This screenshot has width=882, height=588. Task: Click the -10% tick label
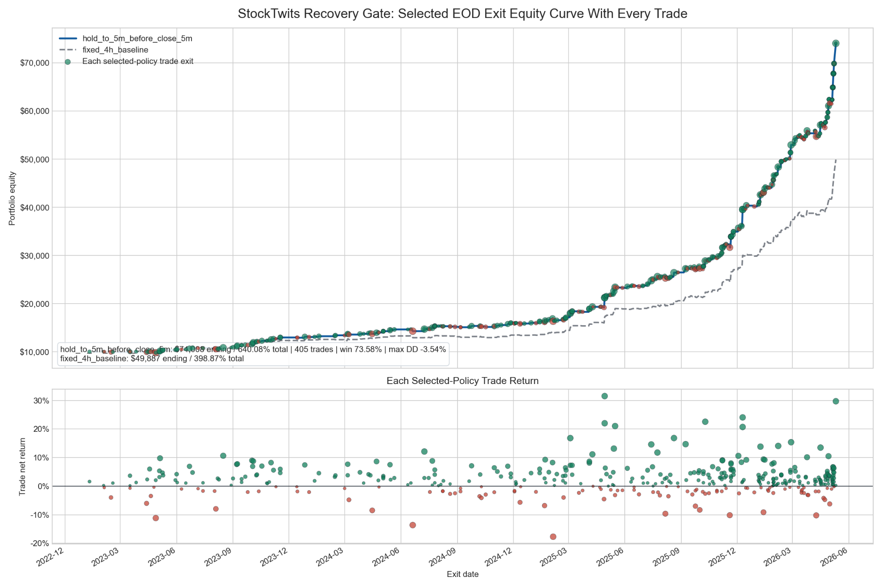pos(40,515)
